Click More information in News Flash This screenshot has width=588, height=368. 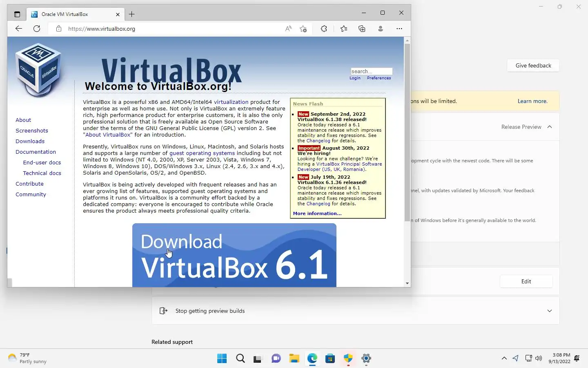(317, 213)
